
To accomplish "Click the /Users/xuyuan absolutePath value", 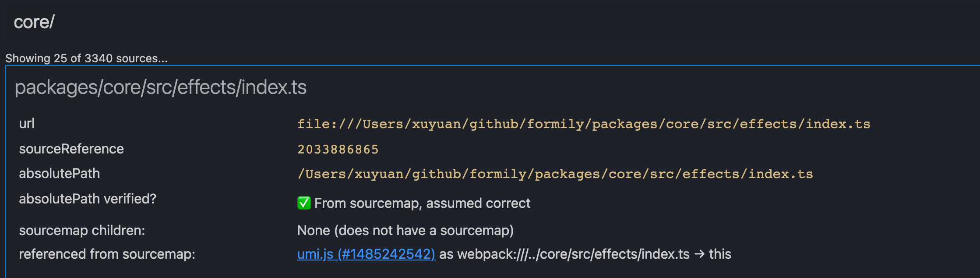I will point(555,174).
